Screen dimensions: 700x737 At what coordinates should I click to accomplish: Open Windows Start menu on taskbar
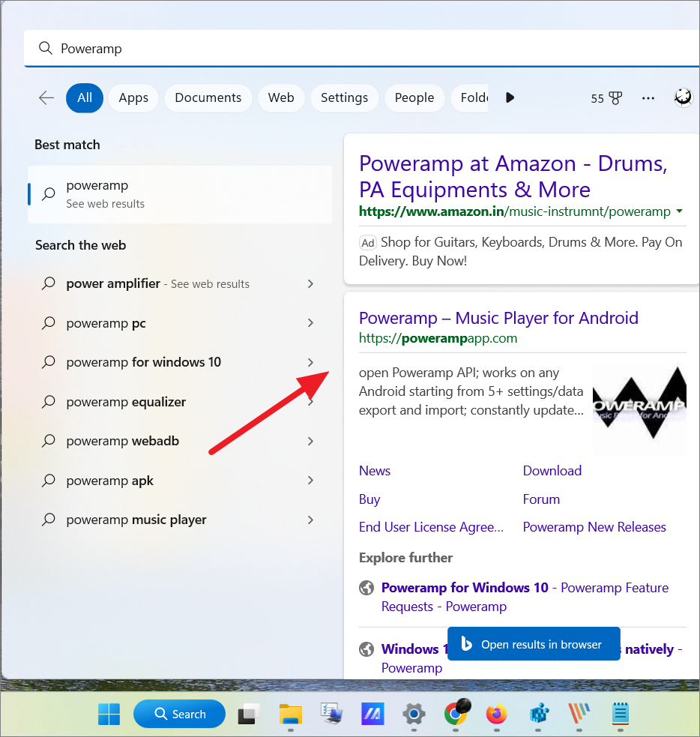click(109, 714)
